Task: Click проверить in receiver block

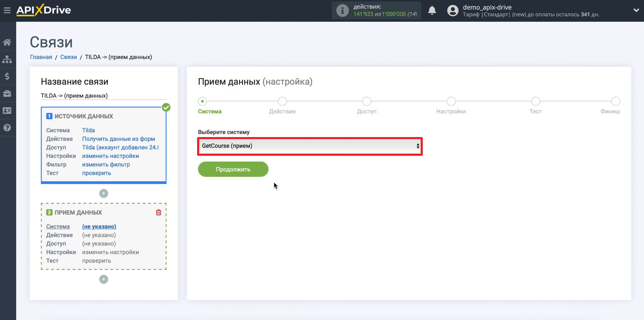Action: click(97, 261)
